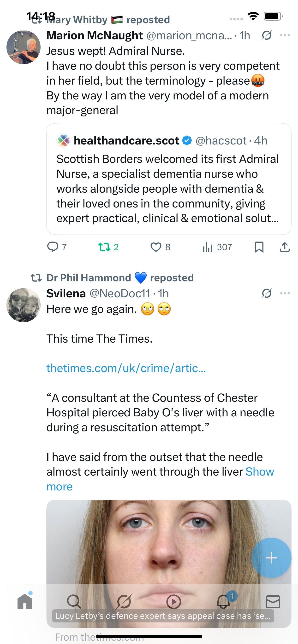Open thetimes.com crime article link
Image resolution: width=298 pixels, height=644 pixels.
coord(126,368)
